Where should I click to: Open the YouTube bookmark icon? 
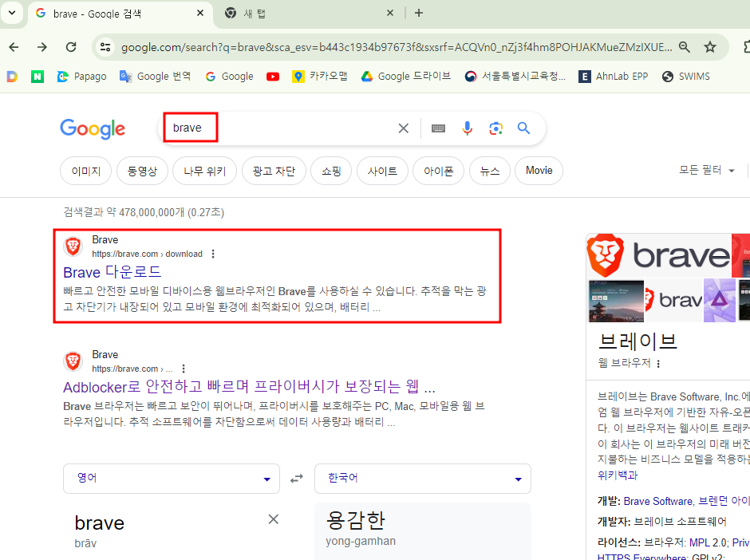tap(272, 76)
